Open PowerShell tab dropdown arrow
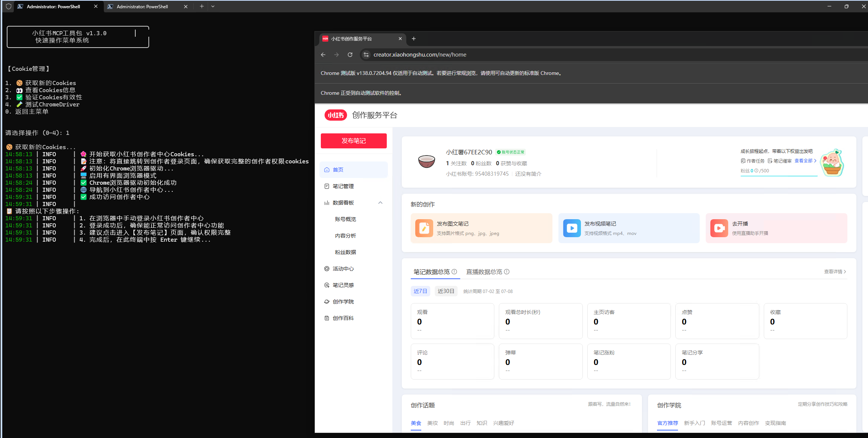This screenshot has height=438, width=868. point(213,6)
